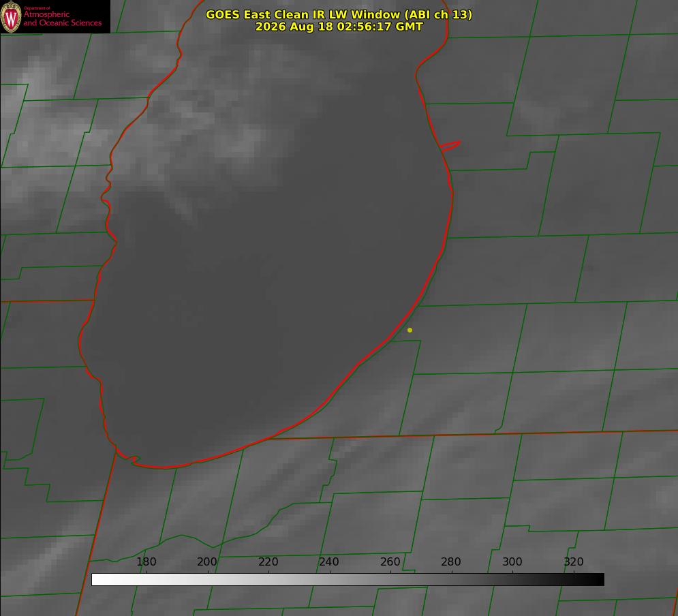
Task: Click the black right end of the colorbar
Action: point(597,580)
